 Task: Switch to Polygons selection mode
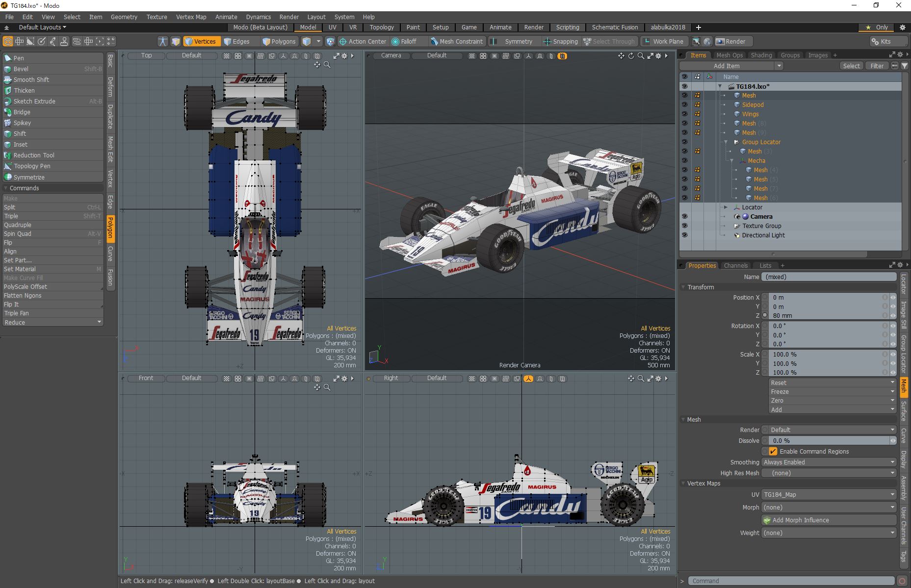click(x=279, y=41)
